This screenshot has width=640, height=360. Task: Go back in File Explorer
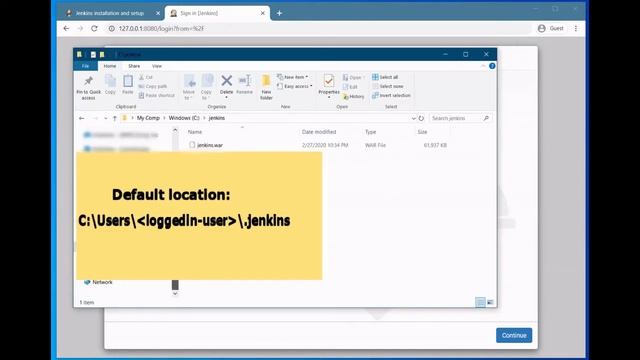tap(82, 118)
